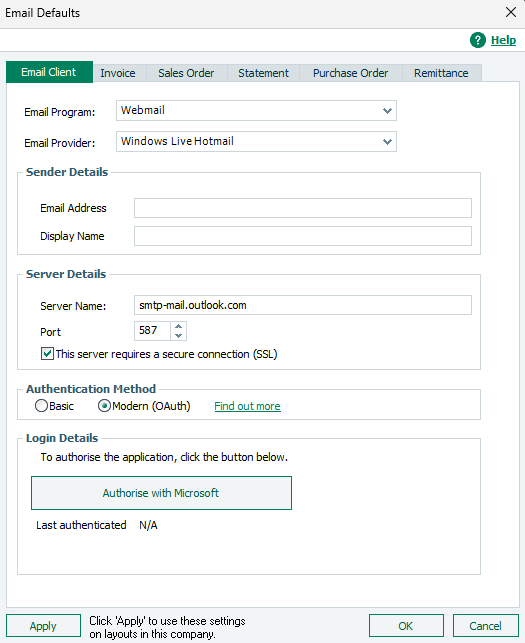Click the 'Click Apply to use these settings' note
Screen dimensions: 525x643
pyautogui.click(x=167, y=627)
